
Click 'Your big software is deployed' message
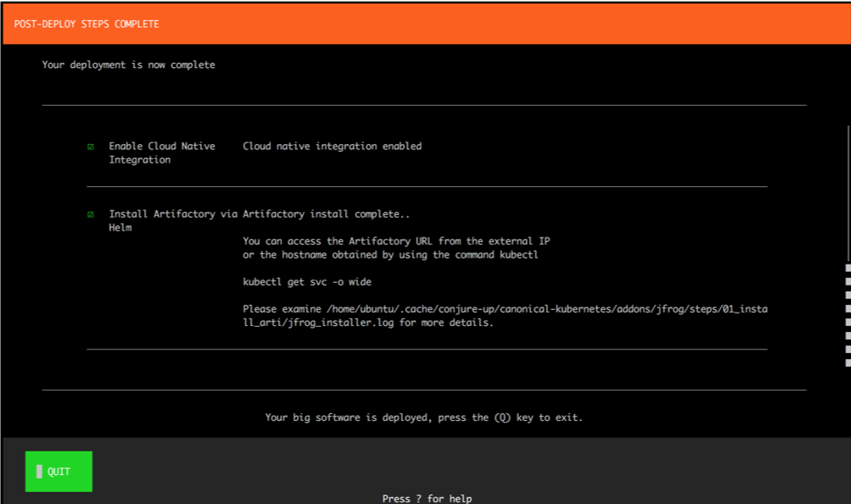(x=424, y=418)
